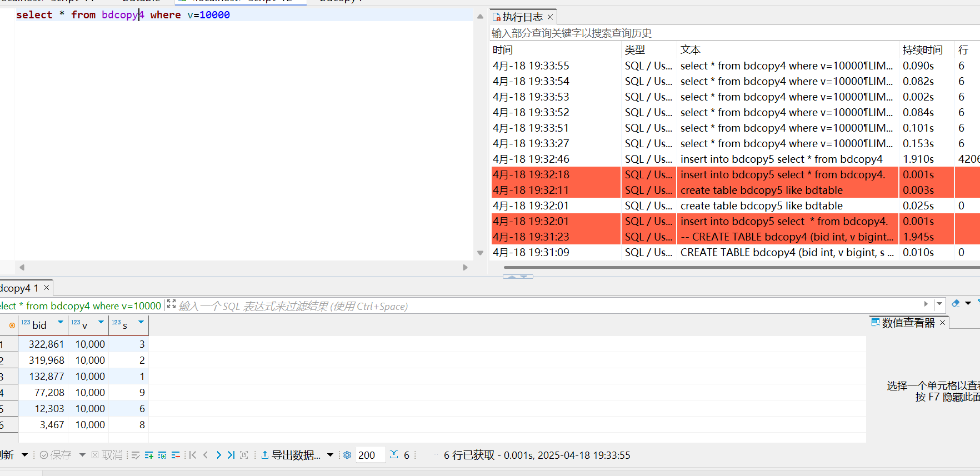Viewport: 980px width, 476px height.
Task: Click the orange record-mode icon in grid corner
Action: point(12,325)
